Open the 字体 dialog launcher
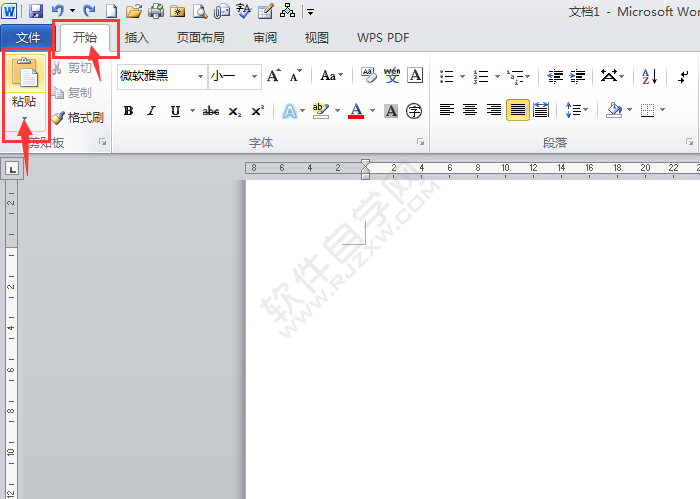The height and width of the screenshot is (499, 700). point(421,142)
